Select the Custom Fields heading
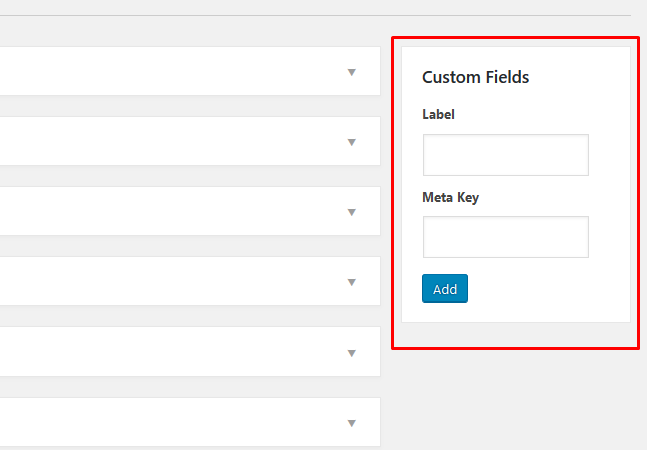Viewport: 647px width, 450px height. click(475, 77)
